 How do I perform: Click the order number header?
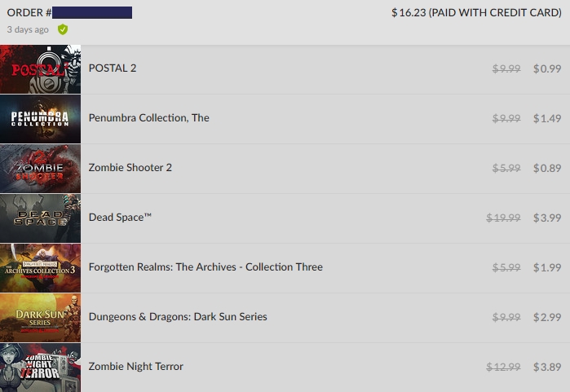point(69,13)
